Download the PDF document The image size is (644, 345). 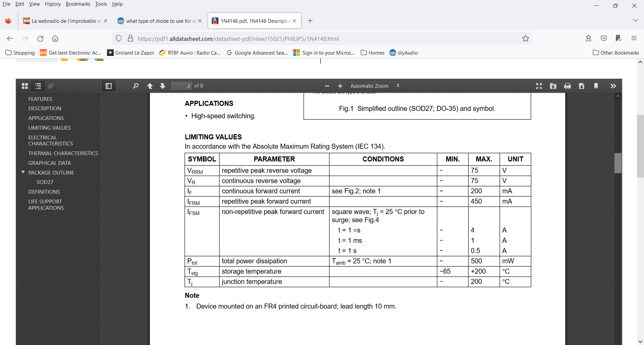coord(582,86)
